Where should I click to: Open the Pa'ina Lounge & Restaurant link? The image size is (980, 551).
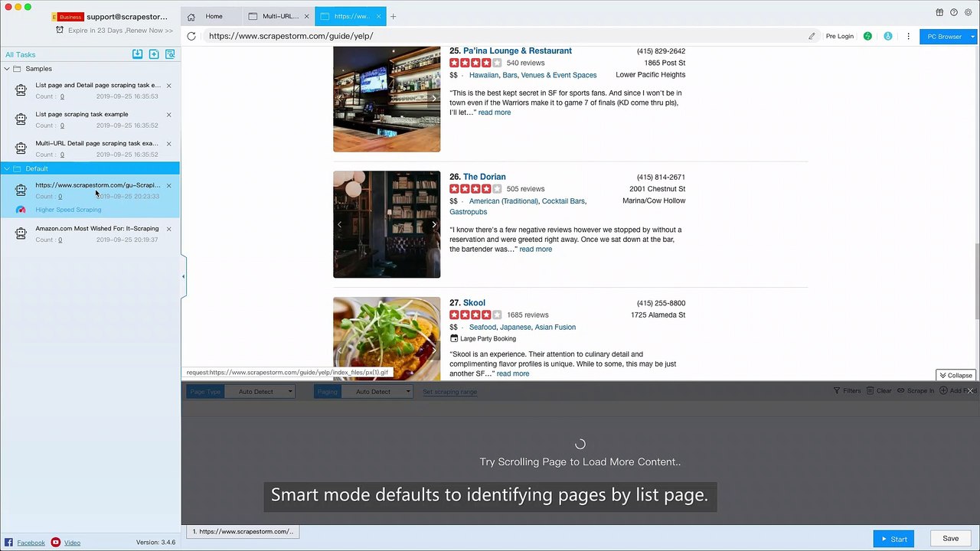(x=518, y=51)
